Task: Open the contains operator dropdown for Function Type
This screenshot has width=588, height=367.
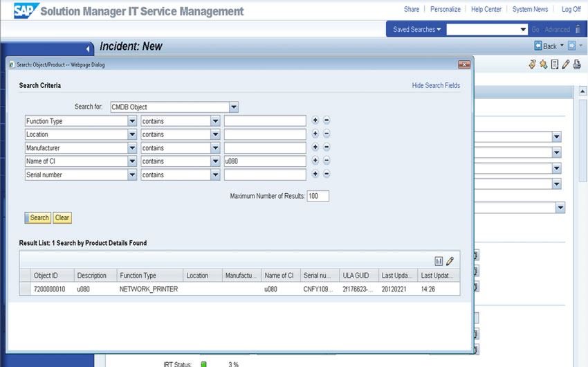Action: 215,121
